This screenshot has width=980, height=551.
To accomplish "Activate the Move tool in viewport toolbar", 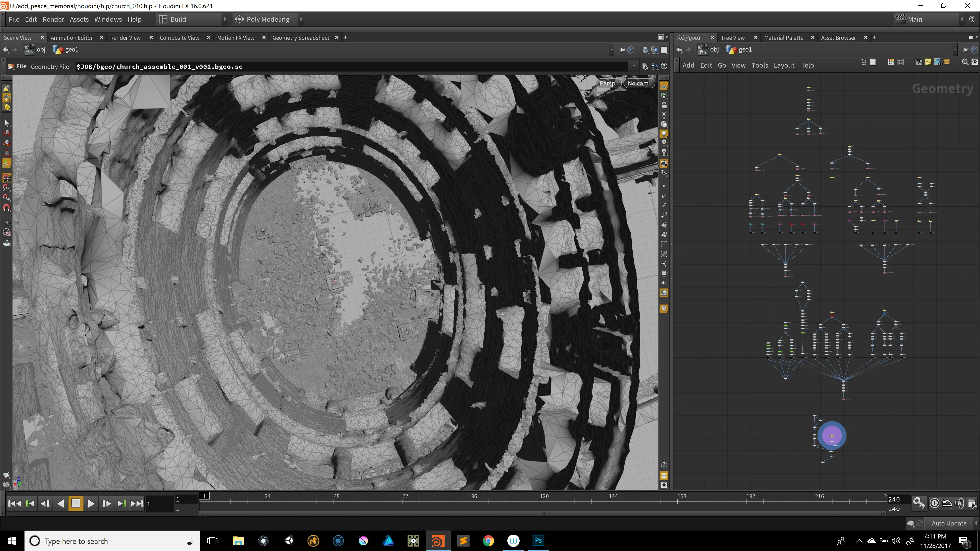I will coord(6,133).
